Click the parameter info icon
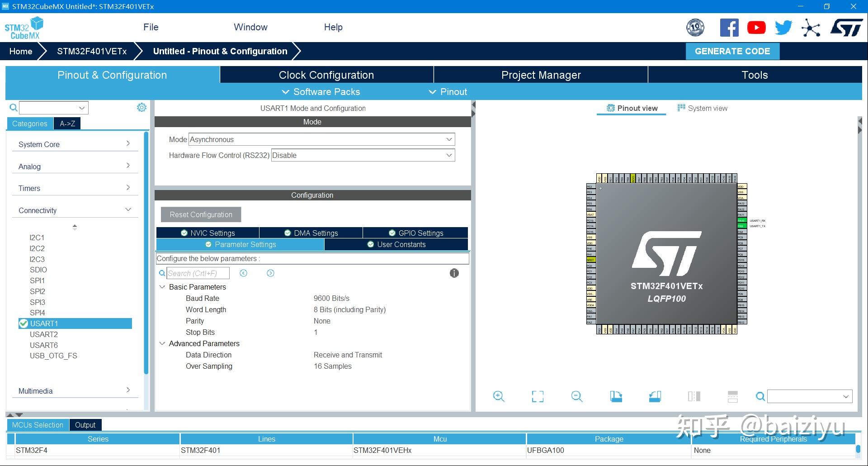Viewport: 868px width, 466px height. coord(454,273)
